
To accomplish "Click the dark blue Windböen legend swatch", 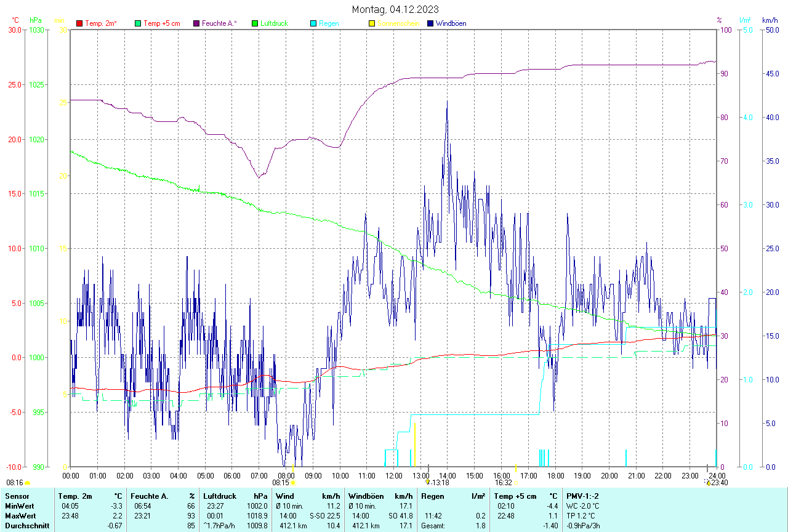I will click(x=430, y=23).
